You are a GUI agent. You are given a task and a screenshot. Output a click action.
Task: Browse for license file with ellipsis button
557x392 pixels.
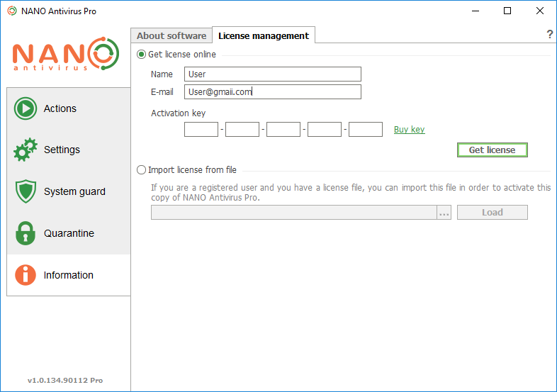pos(444,213)
